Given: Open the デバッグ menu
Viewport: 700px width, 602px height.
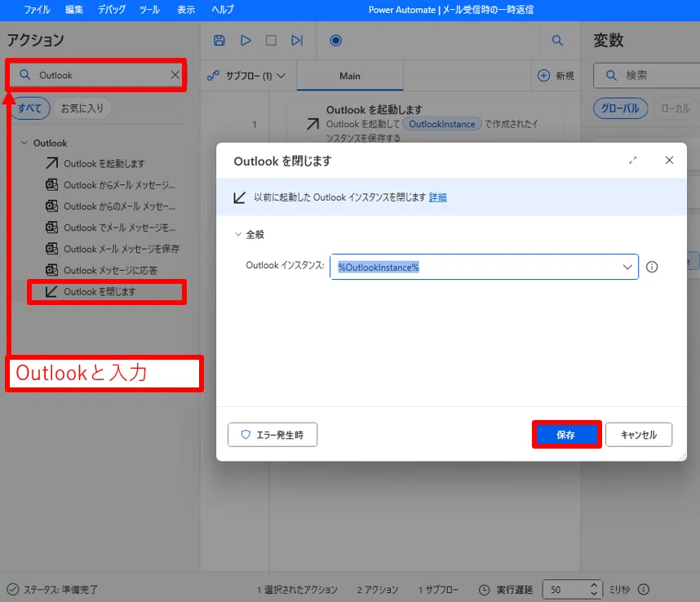Looking at the screenshot, I should (112, 9).
